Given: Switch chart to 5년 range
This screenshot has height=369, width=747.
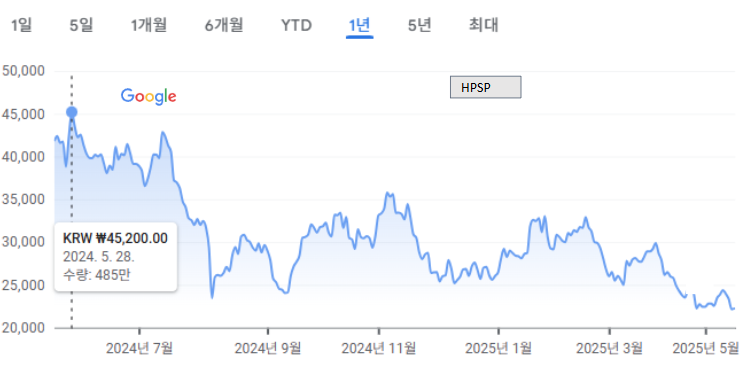Looking at the screenshot, I should 420,25.
